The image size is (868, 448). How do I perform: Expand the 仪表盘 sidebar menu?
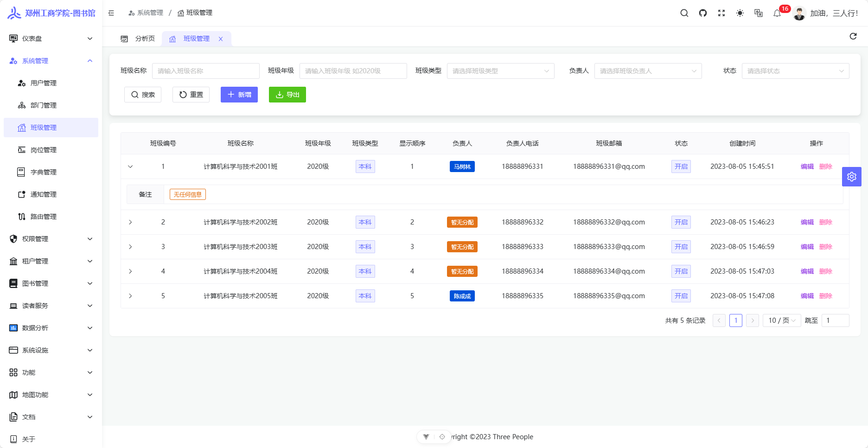point(51,38)
